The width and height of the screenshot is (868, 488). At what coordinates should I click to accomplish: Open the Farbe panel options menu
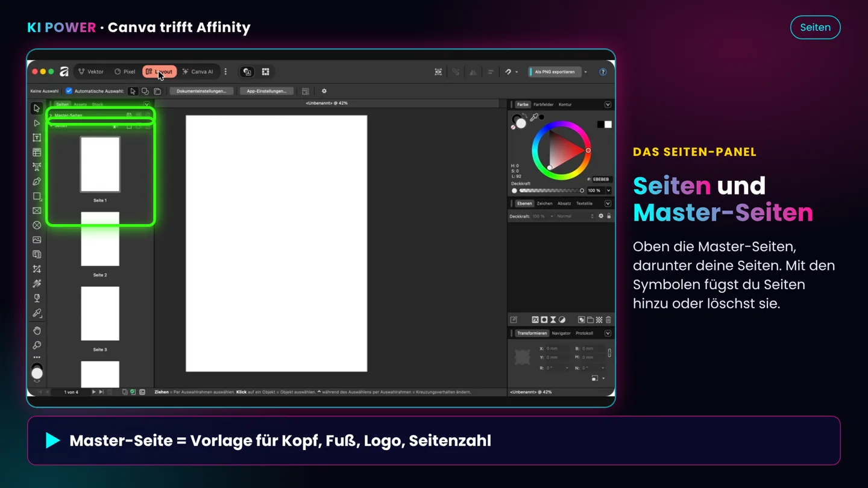(608, 105)
